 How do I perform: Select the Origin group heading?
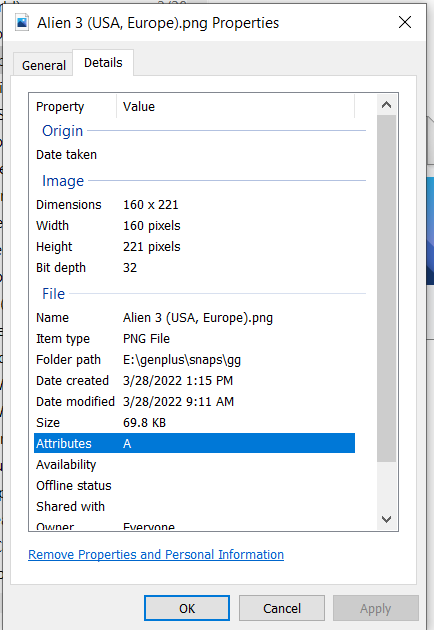click(x=62, y=131)
